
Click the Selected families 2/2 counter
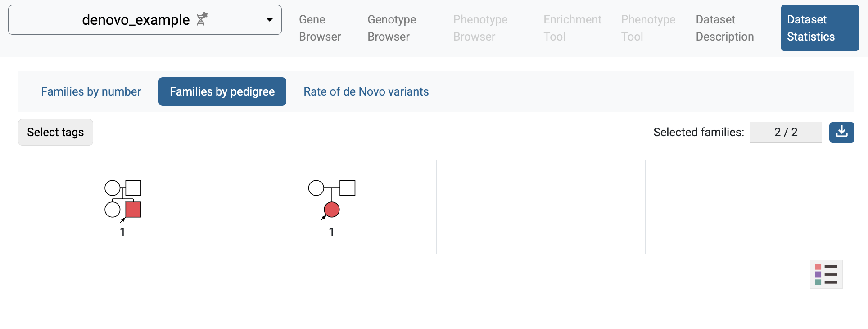[786, 132]
